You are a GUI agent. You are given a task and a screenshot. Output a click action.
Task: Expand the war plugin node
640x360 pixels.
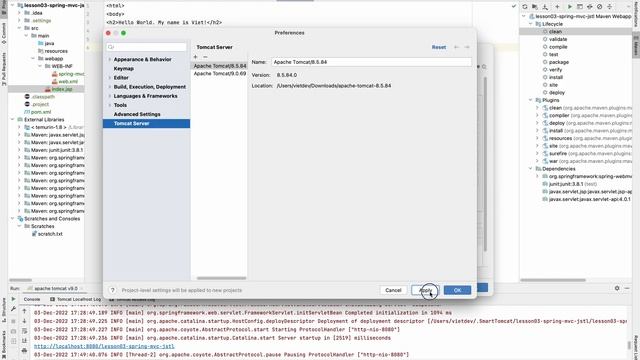click(538, 161)
